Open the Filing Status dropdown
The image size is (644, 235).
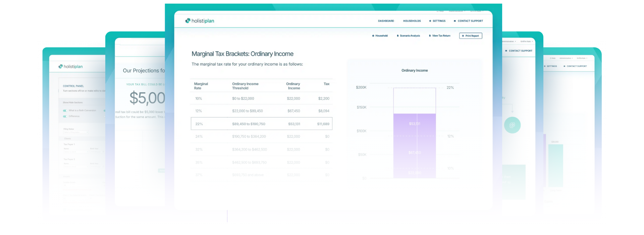(76, 132)
